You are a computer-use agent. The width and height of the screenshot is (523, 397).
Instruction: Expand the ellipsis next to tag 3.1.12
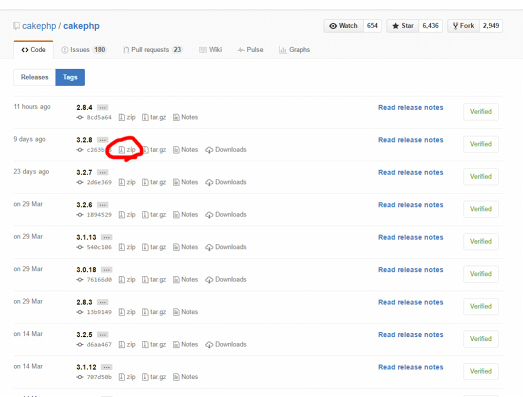[106, 367]
